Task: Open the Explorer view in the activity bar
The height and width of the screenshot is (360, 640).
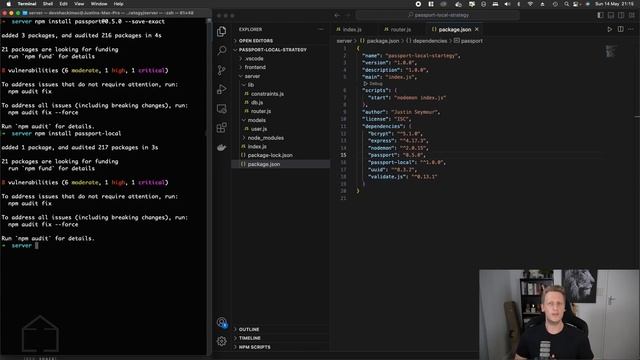Action: 222,31
